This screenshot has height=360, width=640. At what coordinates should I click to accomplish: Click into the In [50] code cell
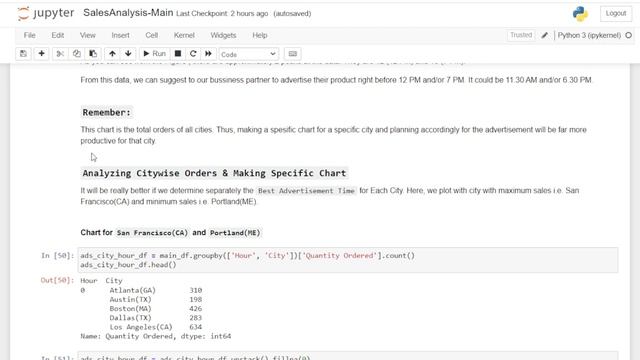pyautogui.click(x=348, y=260)
